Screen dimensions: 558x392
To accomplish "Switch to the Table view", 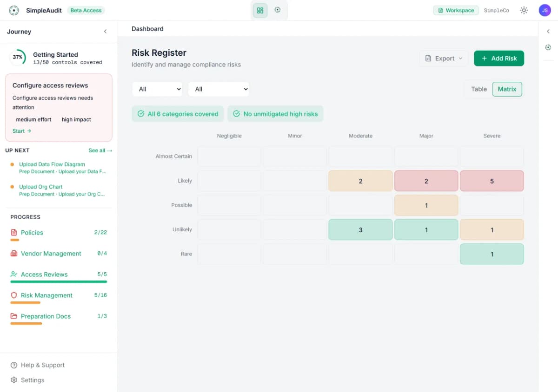I will pyautogui.click(x=479, y=89).
